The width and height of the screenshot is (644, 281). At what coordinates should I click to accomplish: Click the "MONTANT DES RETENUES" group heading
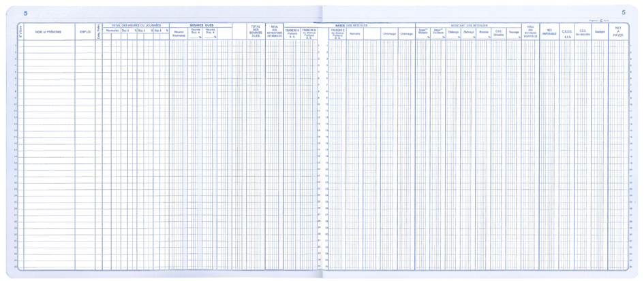[x=468, y=25]
